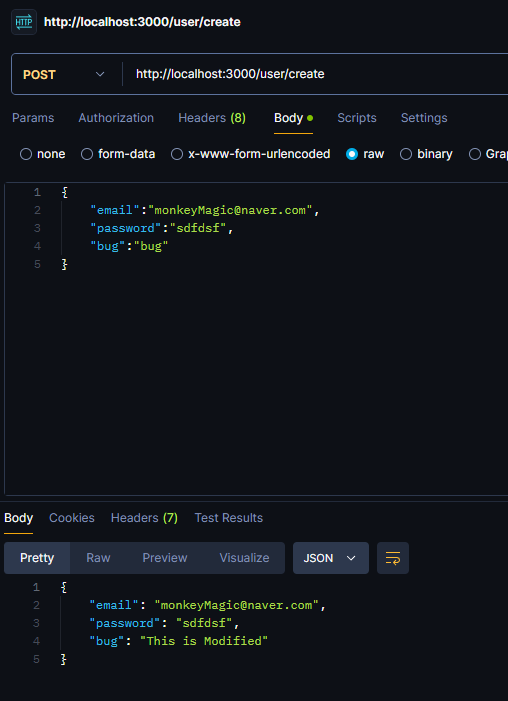
Task: Click the request body "bug":"bug" line
Action: (x=129, y=246)
